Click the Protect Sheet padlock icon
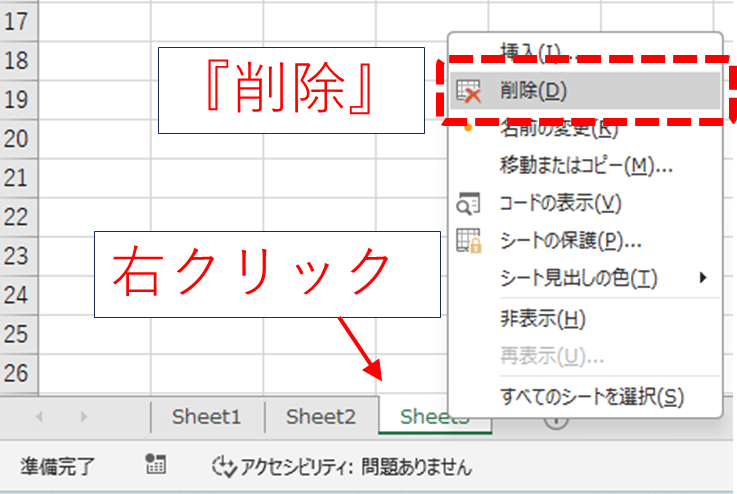Screen dimensions: 737x494 (x=468, y=241)
